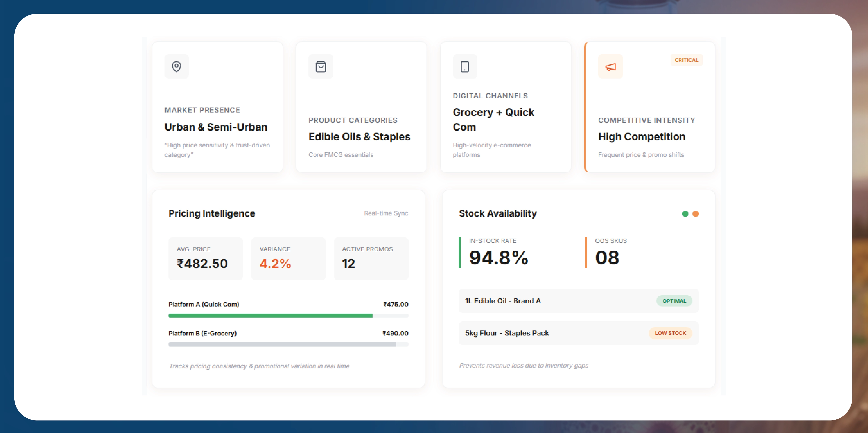Open the 1L Edible Oil row
Image resolution: width=868 pixels, height=433 pixels.
[x=553, y=301]
